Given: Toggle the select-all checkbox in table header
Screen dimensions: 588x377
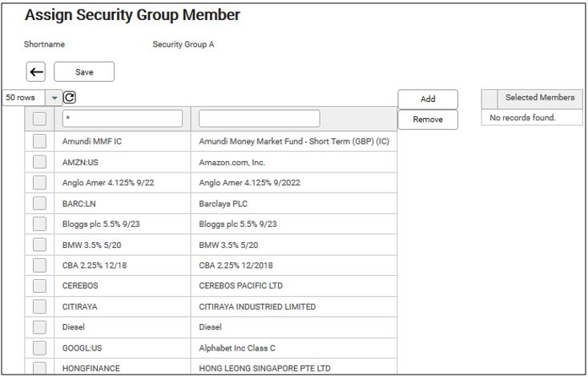Looking at the screenshot, I should coord(40,120).
